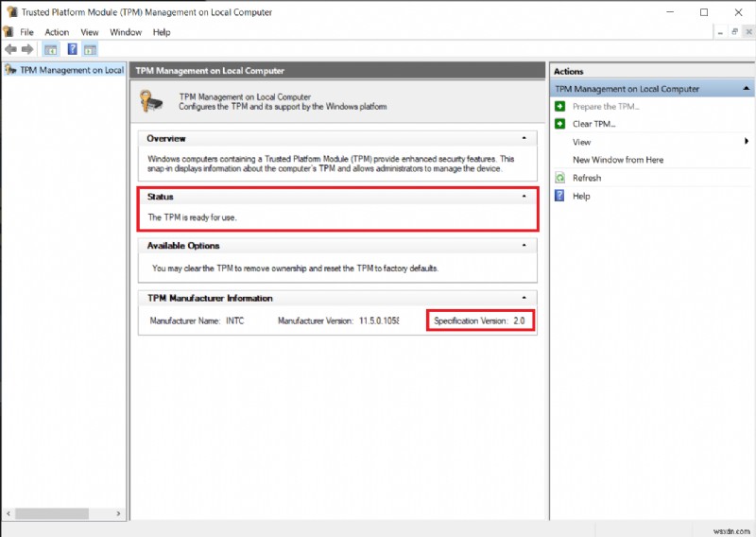The height and width of the screenshot is (537, 756).
Task: Open Help from the blue question-mark toolbar icon
Action: pyautogui.click(x=73, y=49)
